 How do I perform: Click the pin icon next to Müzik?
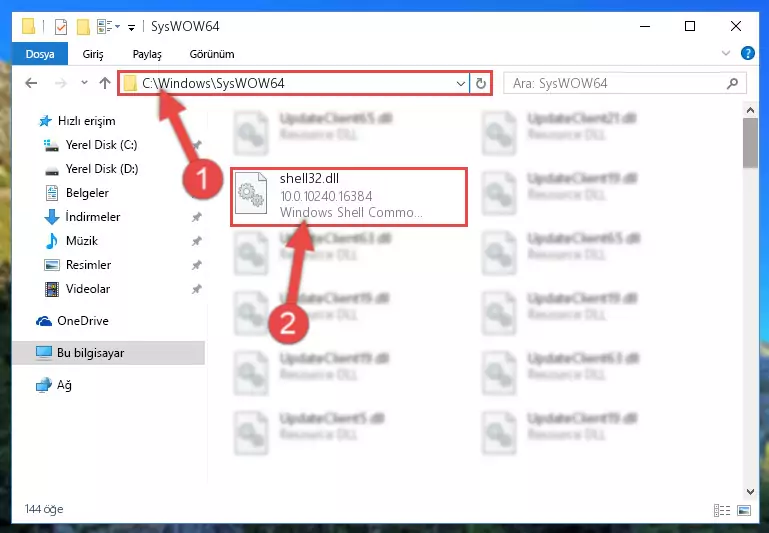(197, 241)
